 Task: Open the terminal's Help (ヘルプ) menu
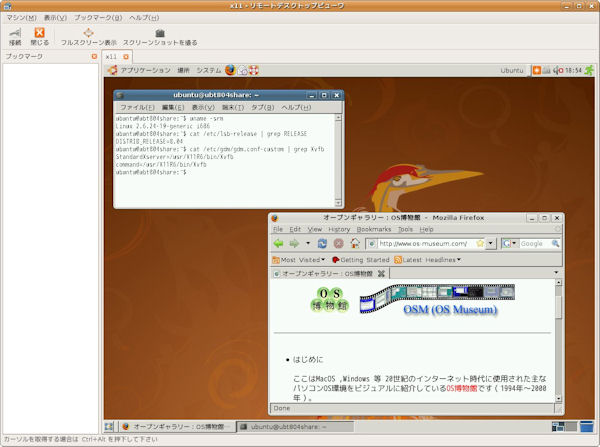tap(296, 108)
